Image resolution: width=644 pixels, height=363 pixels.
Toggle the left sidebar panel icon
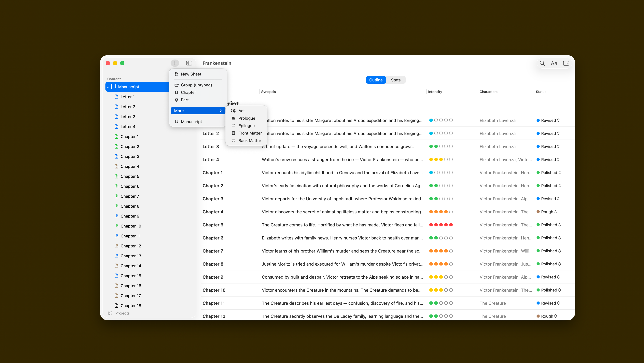pos(189,63)
